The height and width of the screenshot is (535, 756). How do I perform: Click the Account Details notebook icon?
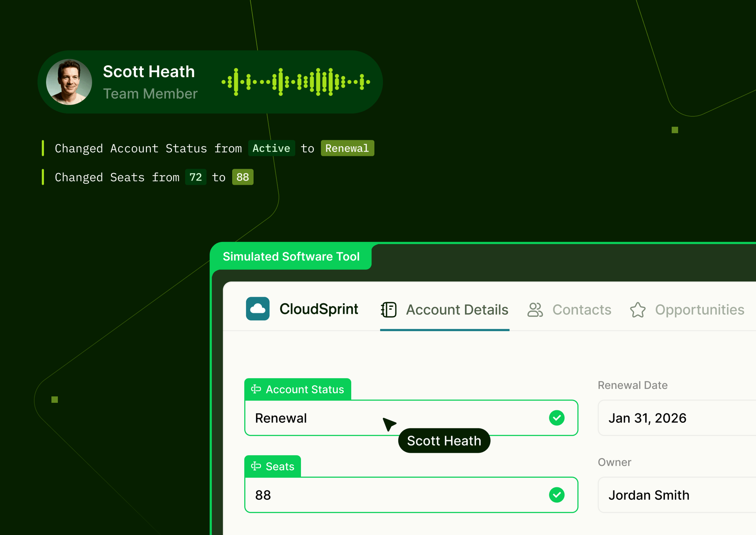pos(389,310)
